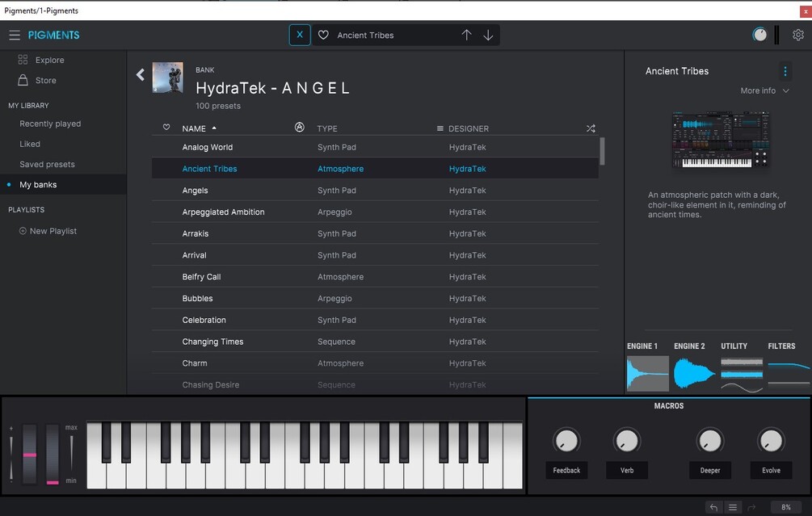Select Arrival preset
Viewport: 812px width, 516px height.
375,255
